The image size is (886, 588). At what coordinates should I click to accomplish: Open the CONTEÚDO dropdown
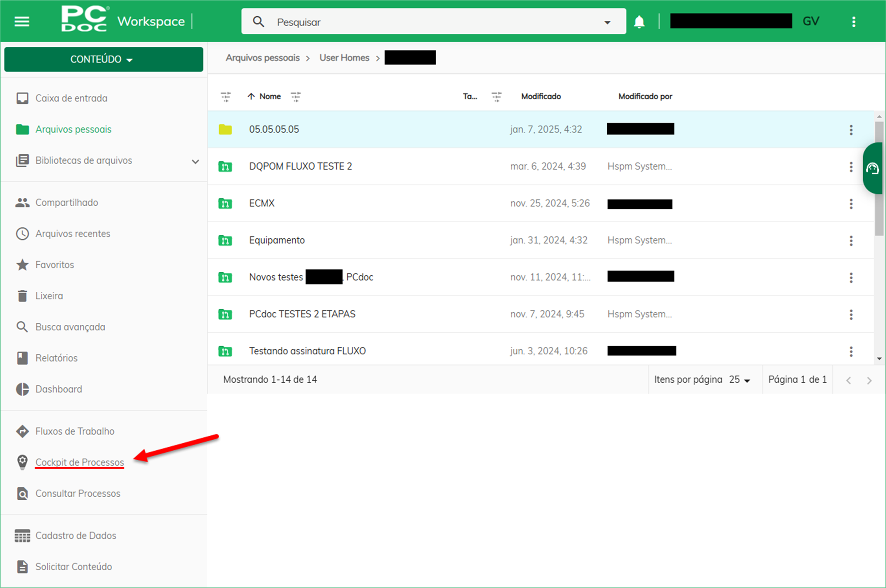click(103, 59)
